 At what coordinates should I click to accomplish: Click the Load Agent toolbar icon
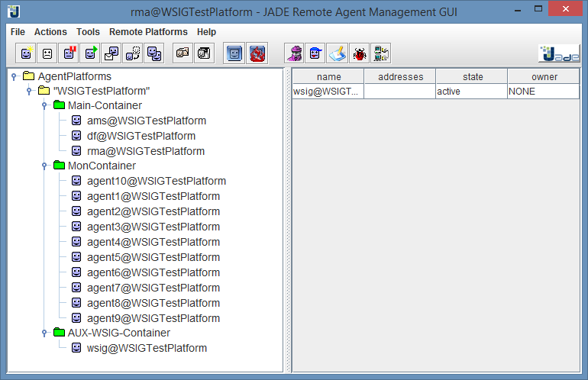[x=183, y=53]
